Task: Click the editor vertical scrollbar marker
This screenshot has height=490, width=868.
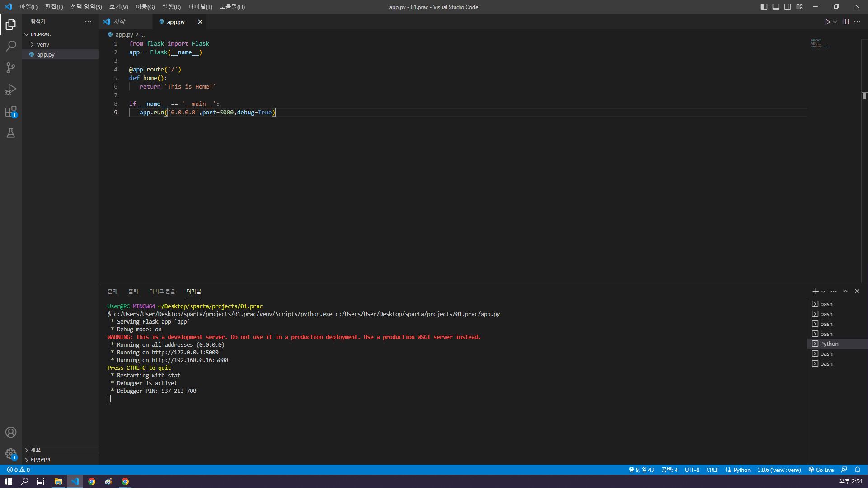Action: tap(864, 96)
